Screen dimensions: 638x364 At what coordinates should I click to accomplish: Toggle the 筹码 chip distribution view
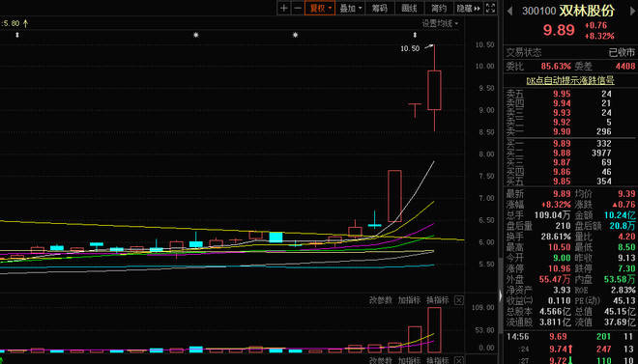[x=380, y=8]
